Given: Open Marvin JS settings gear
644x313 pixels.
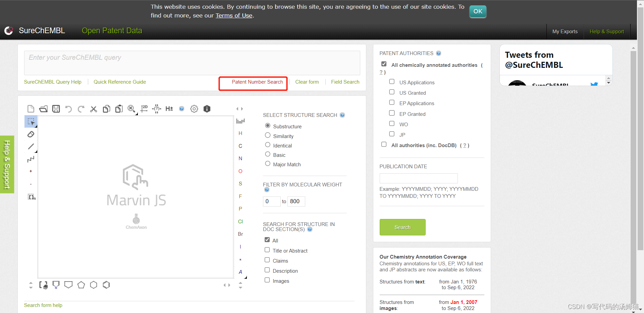Looking at the screenshot, I should 194,109.
